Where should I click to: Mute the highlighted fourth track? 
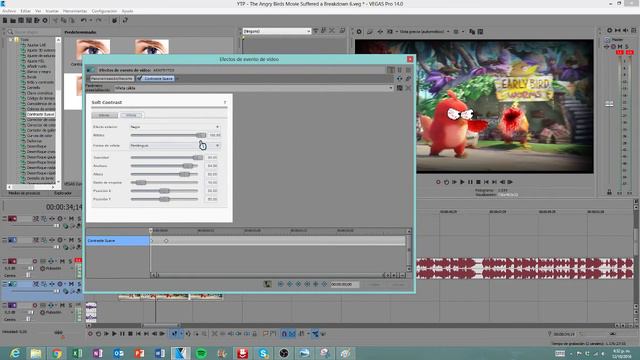pos(71,284)
